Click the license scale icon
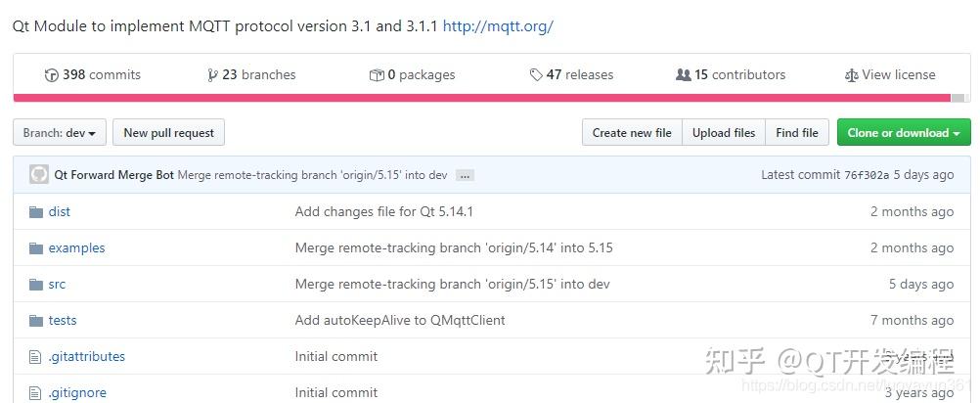This screenshot has height=403, width=980. pos(851,75)
